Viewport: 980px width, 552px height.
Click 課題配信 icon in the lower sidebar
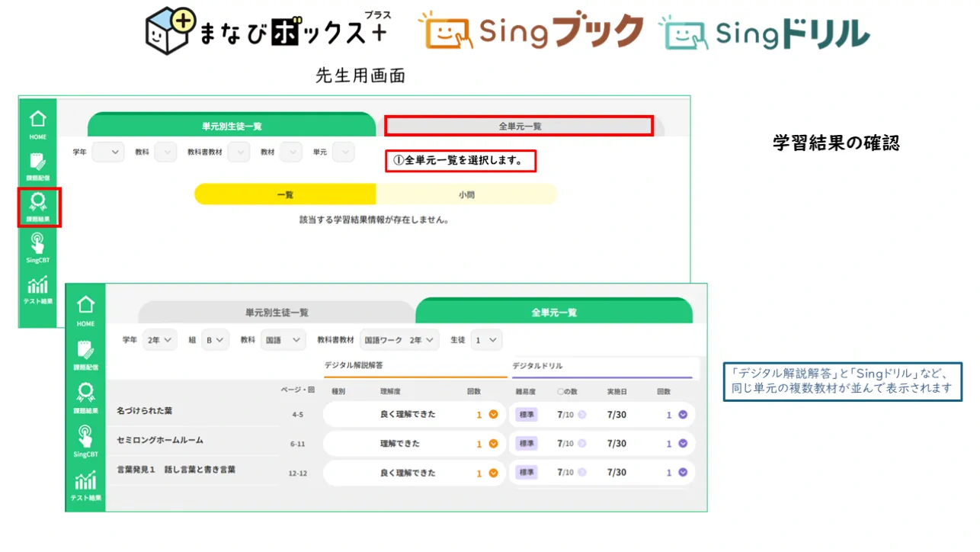coord(85,355)
